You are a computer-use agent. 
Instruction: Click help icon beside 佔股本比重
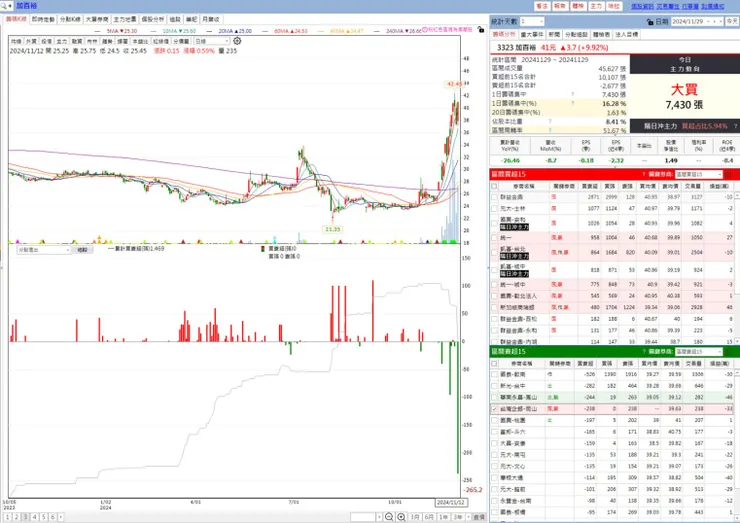550,121
